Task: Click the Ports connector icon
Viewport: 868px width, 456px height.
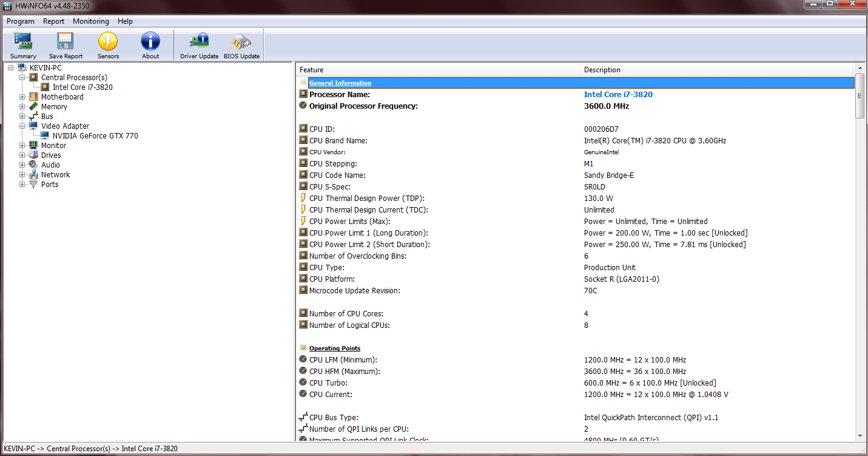Action: (33, 184)
